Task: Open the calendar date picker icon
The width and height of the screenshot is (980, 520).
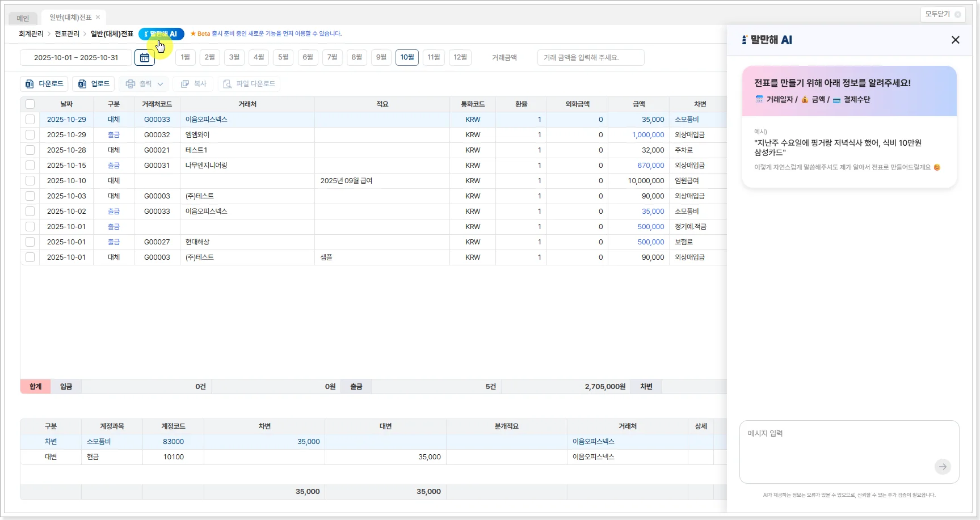Action: [x=145, y=58]
